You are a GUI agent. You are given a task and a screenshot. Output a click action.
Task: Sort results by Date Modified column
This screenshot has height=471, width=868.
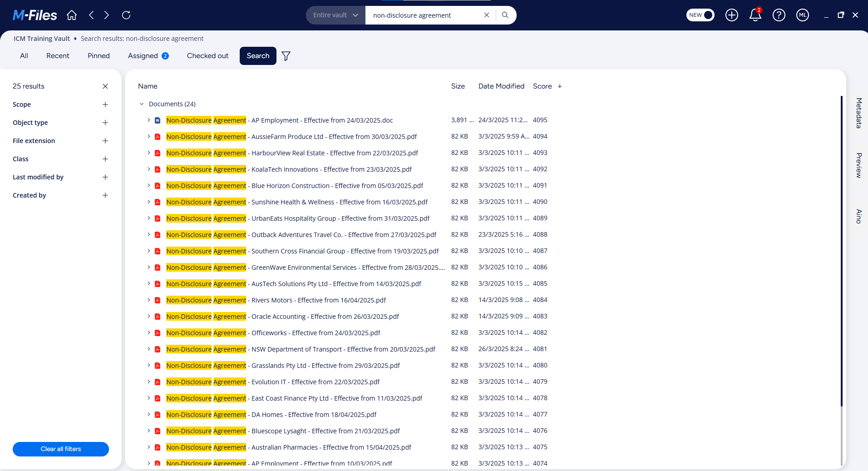(x=501, y=86)
